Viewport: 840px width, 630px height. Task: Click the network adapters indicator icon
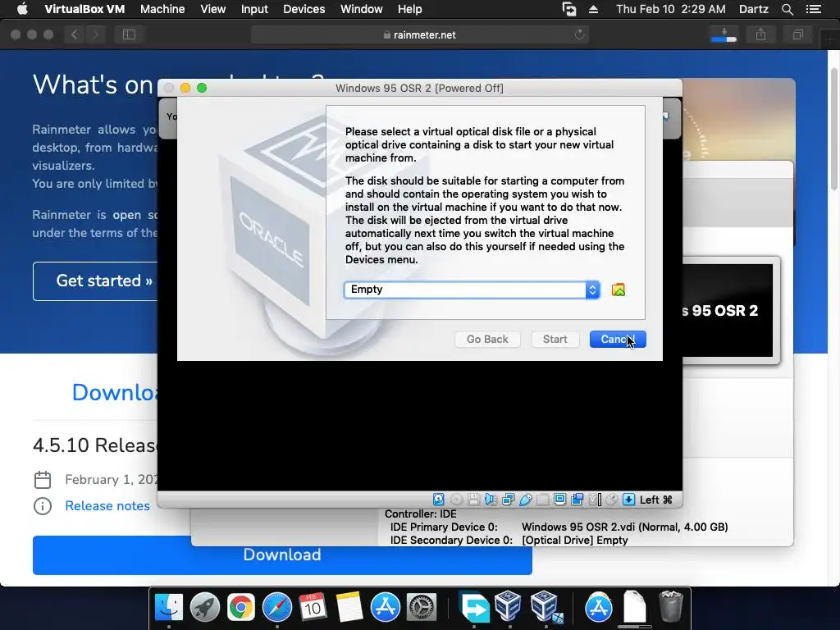coord(508,500)
